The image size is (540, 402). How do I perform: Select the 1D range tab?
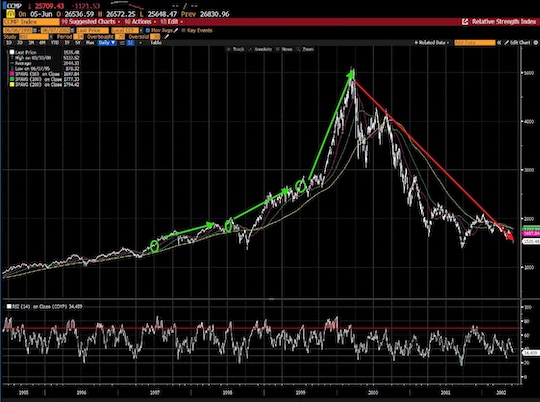point(9,43)
